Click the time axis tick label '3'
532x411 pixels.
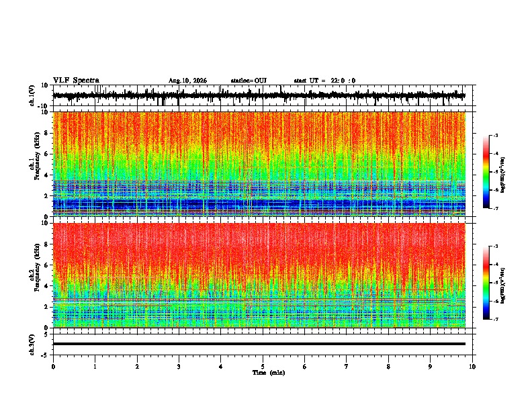point(179,367)
